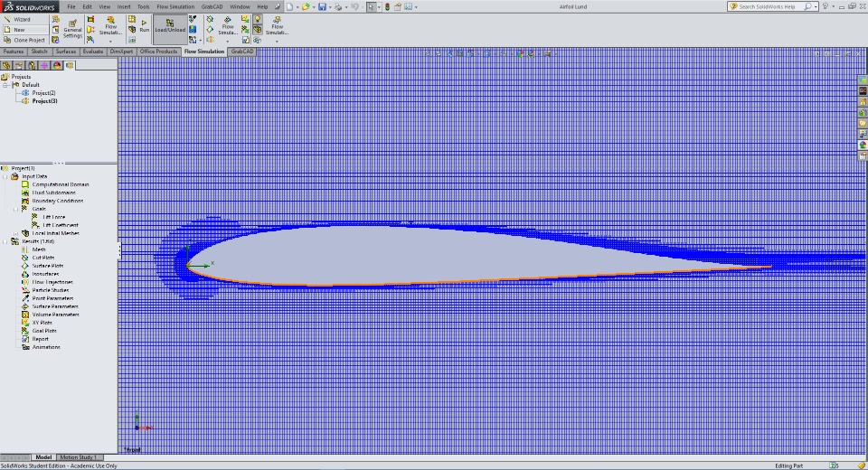Screen dimensions: 868x470
Task: Select Fluid Subdomains item
Action: 53,193
